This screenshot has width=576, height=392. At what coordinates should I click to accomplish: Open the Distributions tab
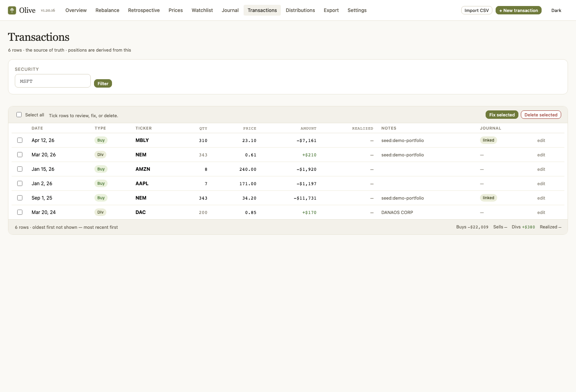pyautogui.click(x=300, y=10)
